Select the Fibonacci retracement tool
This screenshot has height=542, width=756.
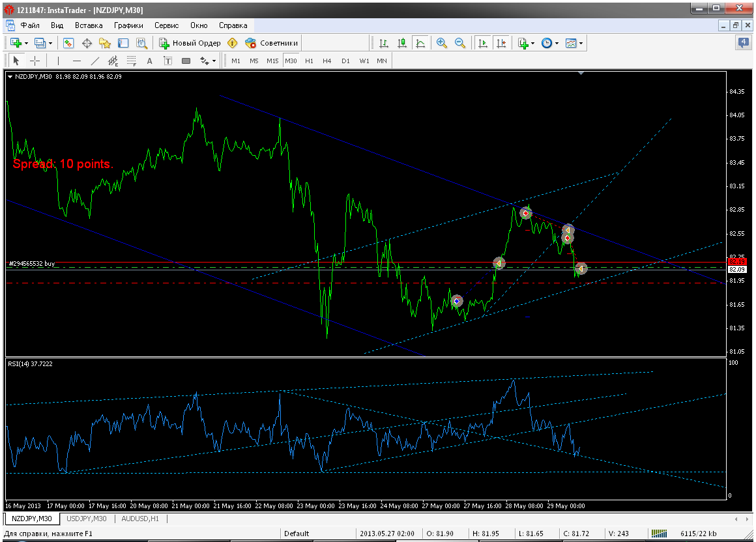(131, 61)
